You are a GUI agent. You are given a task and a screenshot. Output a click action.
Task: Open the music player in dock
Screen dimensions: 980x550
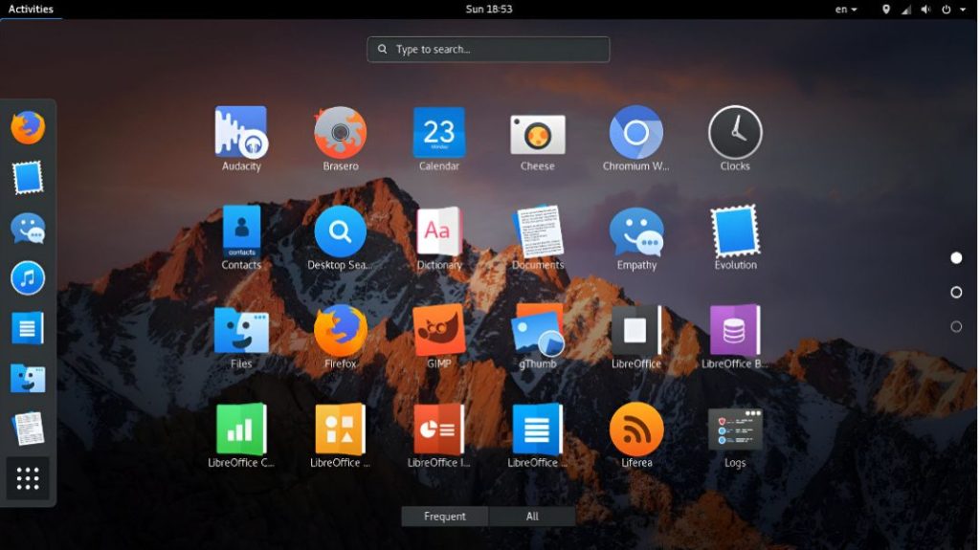pyautogui.click(x=28, y=278)
